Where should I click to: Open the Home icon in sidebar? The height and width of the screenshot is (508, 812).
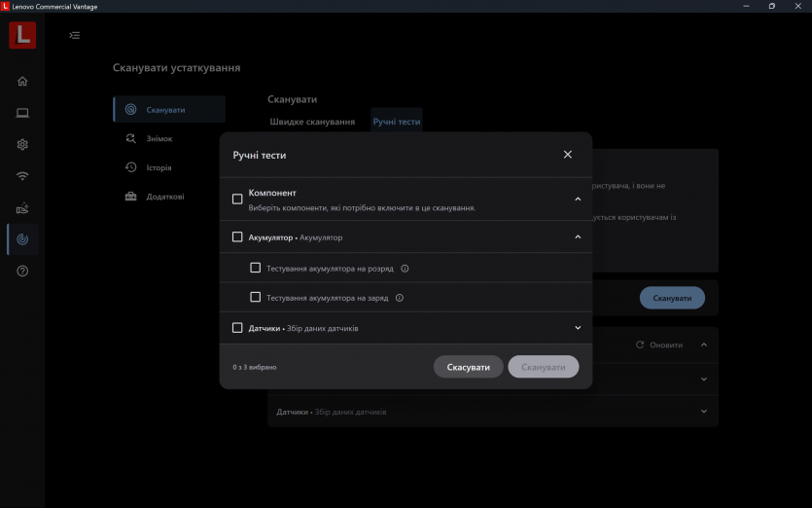pyautogui.click(x=22, y=81)
